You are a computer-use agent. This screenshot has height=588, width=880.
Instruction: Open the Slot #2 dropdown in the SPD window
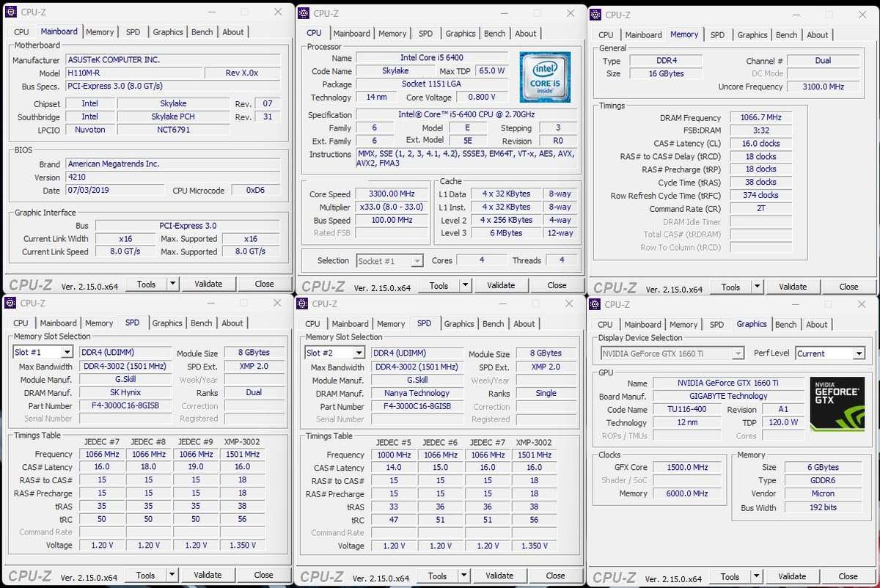333,353
